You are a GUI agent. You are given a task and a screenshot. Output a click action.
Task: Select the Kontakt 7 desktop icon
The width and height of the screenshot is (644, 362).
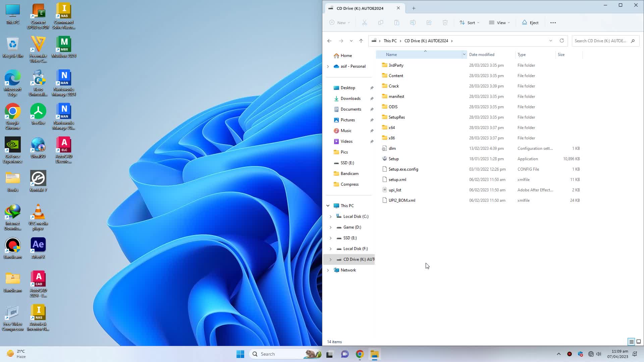(x=38, y=181)
